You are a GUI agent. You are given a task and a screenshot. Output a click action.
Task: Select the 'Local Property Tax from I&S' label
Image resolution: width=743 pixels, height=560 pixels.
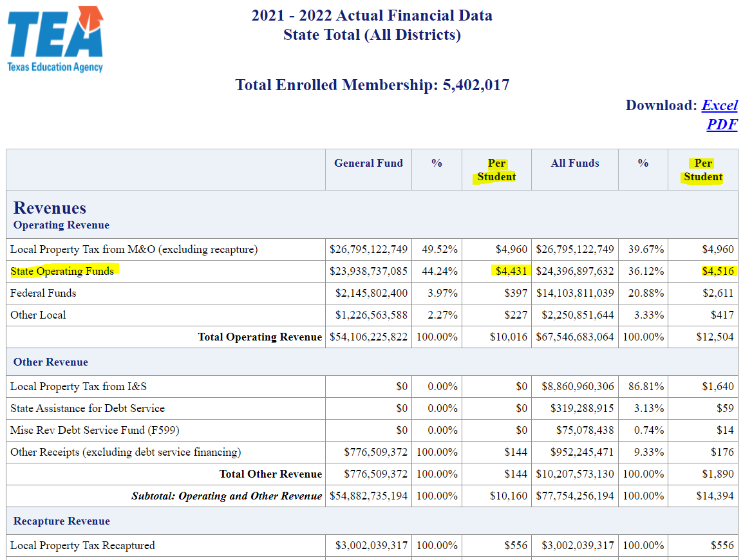[79, 387]
